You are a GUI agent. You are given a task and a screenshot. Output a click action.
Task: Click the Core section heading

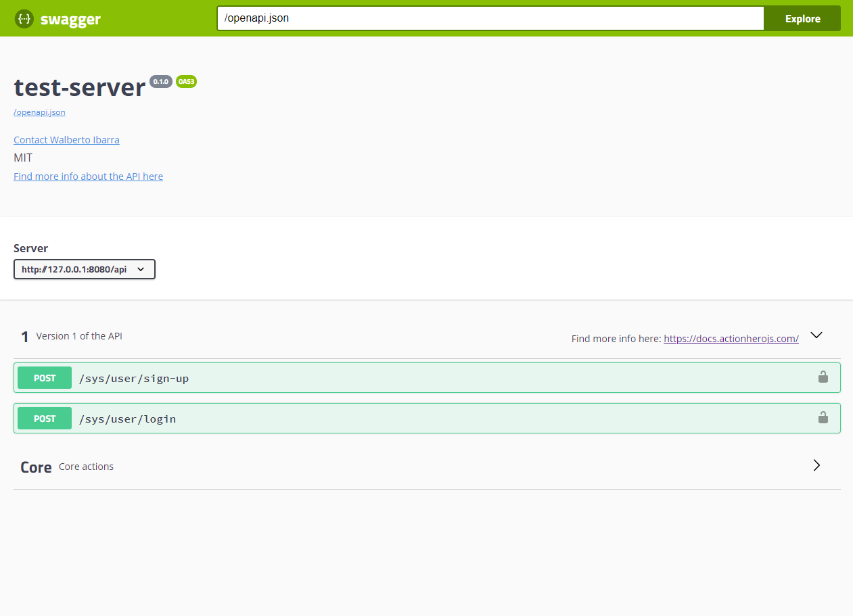point(36,467)
